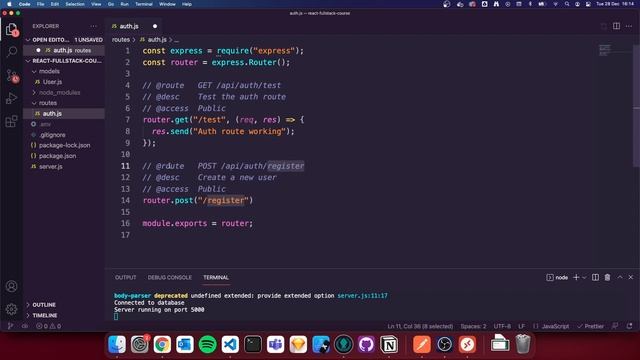640x360 pixels.
Task: Open the Selection menu
Action: (75, 4)
